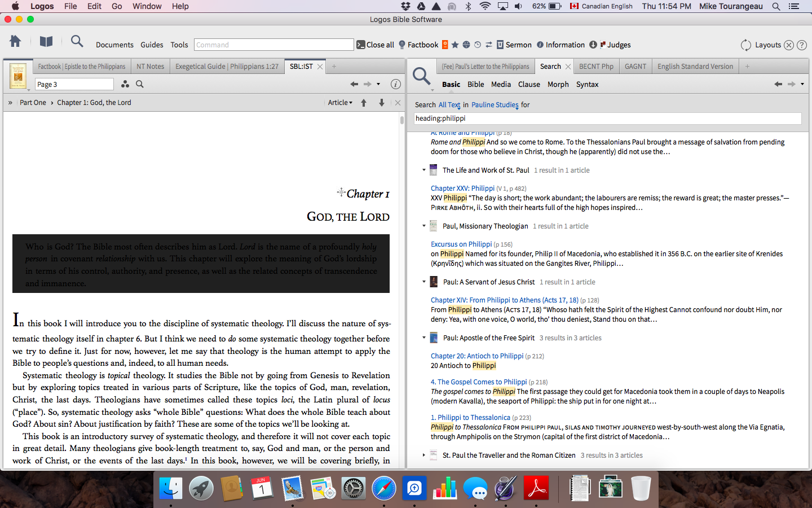This screenshot has height=508, width=812.
Task: Open the visual filters three-dots icon
Action: pos(125,84)
